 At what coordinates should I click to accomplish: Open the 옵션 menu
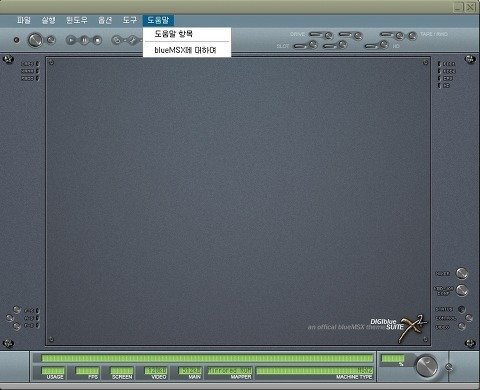(x=105, y=20)
